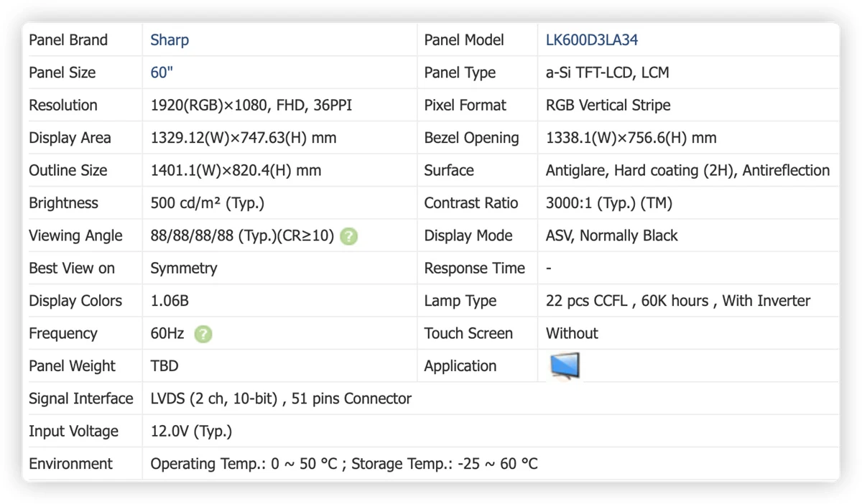This screenshot has width=862, height=504.
Task: Click the Surface Antiglare description
Action: click(x=687, y=171)
